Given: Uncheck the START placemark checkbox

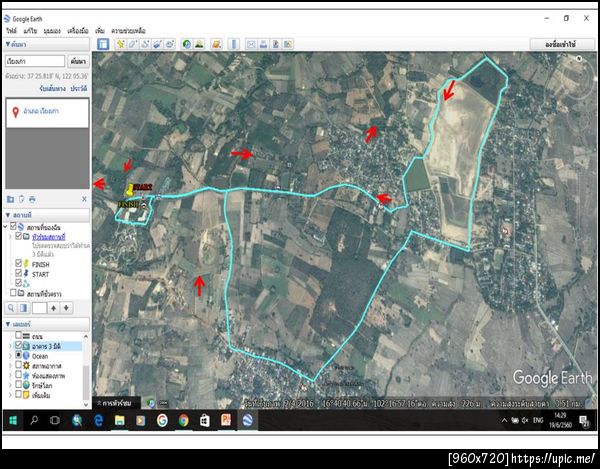Looking at the screenshot, I should (x=18, y=273).
